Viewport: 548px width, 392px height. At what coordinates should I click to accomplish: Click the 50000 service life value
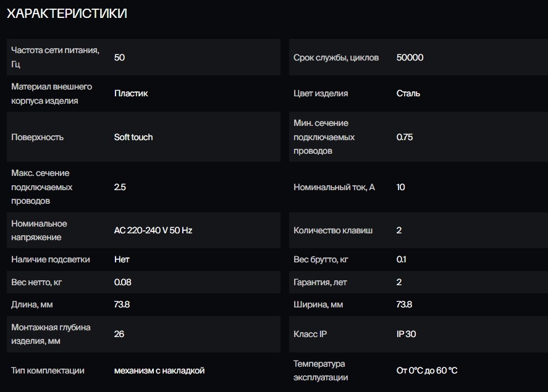(x=410, y=57)
